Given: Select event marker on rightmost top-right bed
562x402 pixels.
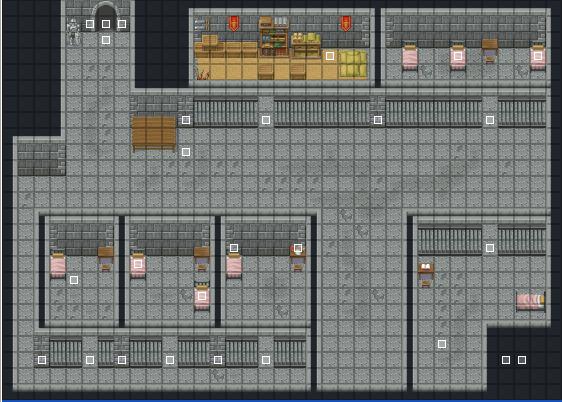Looking at the screenshot, I should (538, 56).
